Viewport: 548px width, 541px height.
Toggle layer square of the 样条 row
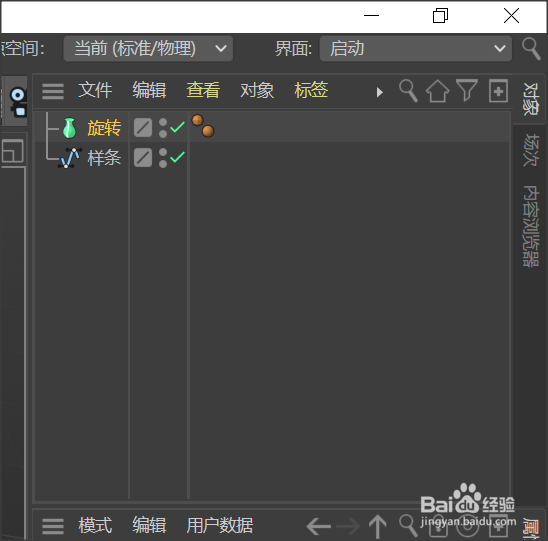(x=143, y=158)
